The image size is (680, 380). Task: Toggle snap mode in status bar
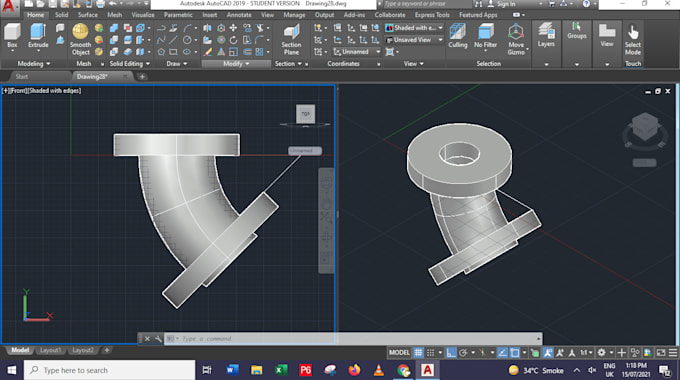[x=430, y=353]
